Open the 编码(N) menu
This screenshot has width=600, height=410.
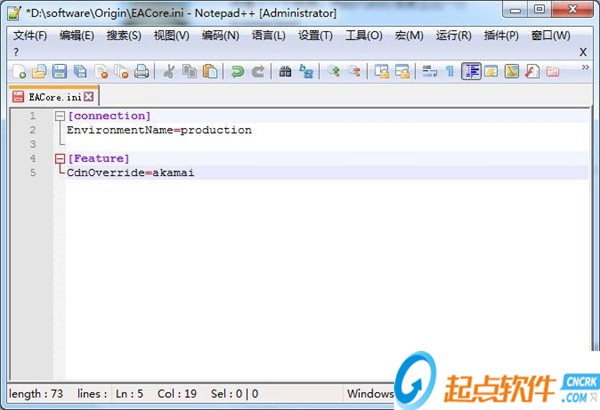pyautogui.click(x=220, y=36)
